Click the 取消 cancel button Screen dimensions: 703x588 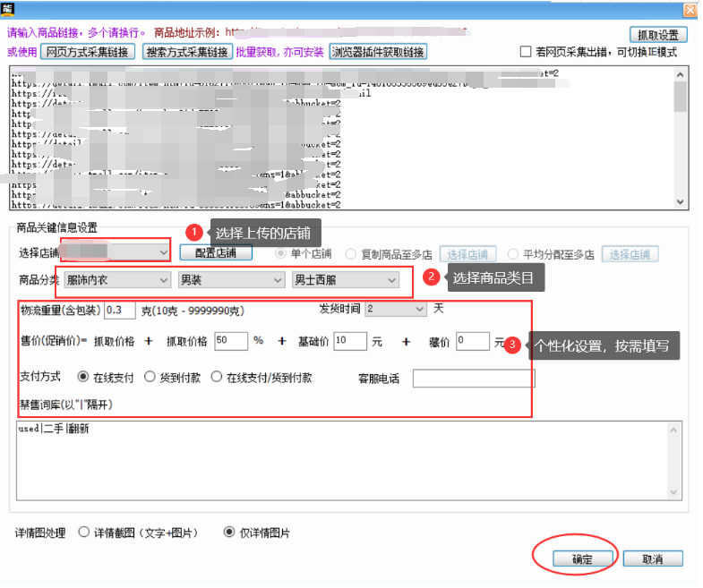click(653, 558)
